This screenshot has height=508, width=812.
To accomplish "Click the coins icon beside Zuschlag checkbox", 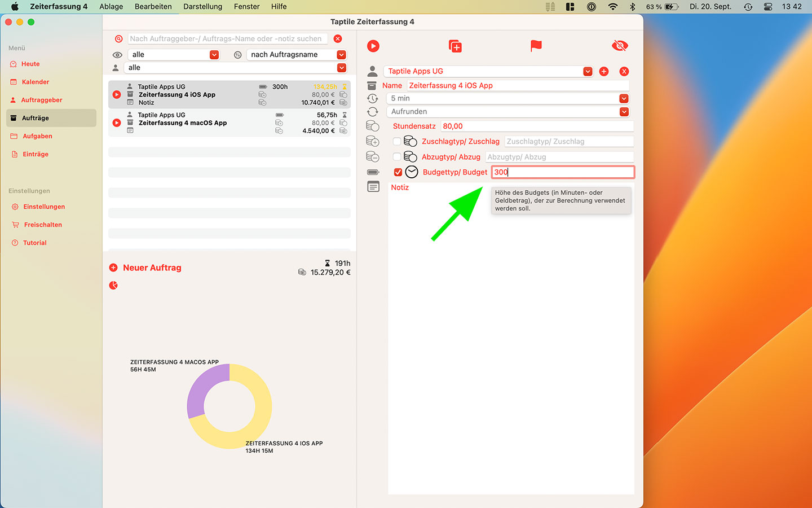I will tap(411, 142).
